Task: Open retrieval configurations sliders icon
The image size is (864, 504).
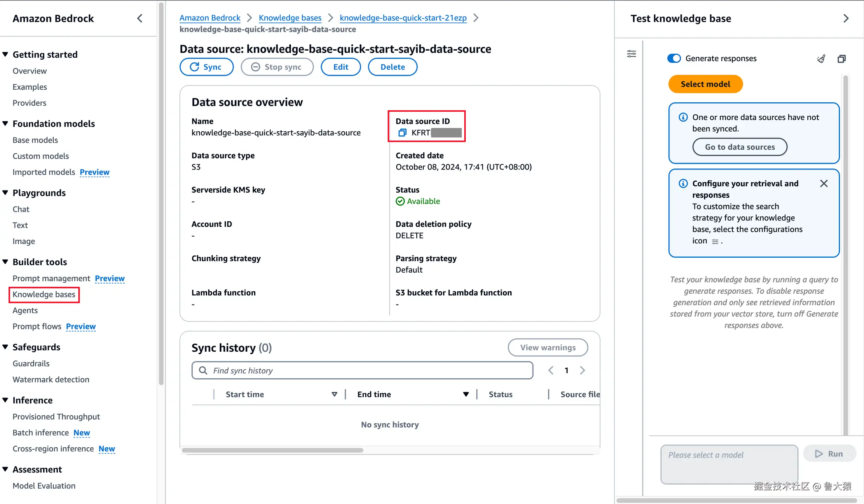Action: pos(631,54)
